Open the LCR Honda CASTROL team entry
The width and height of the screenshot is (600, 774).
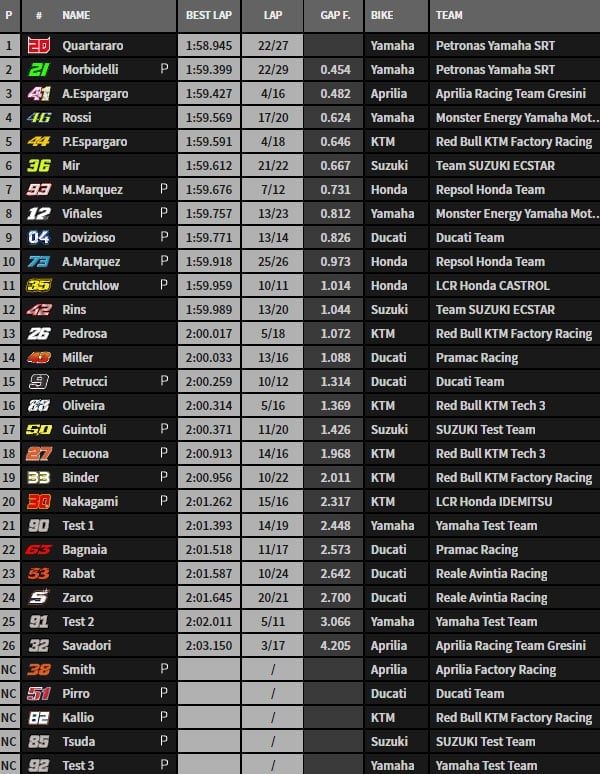492,286
